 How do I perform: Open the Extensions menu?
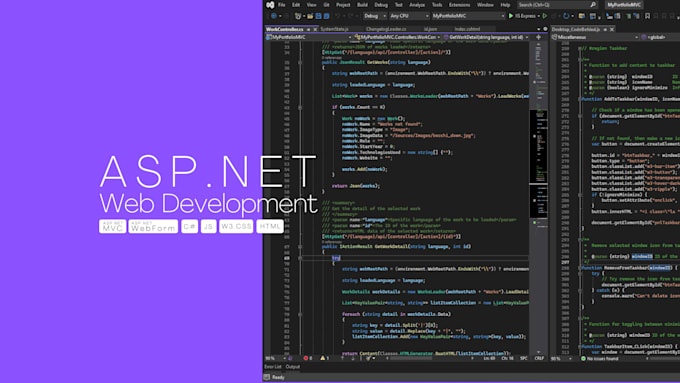coord(459,5)
